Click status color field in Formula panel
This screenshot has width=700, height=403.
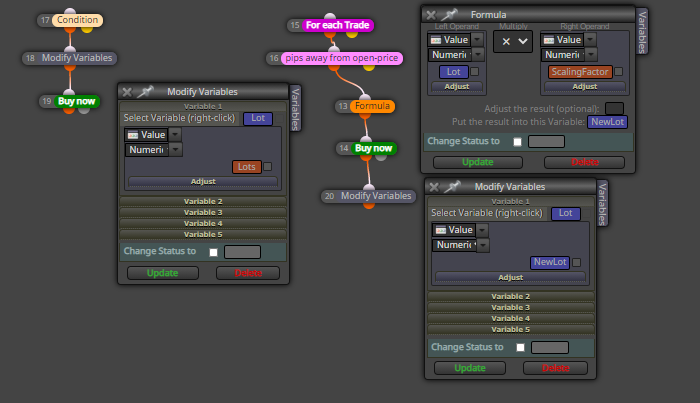(x=546, y=141)
